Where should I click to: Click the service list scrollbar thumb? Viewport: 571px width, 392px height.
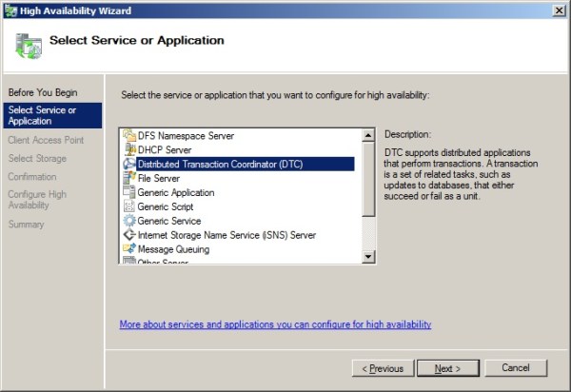point(368,181)
